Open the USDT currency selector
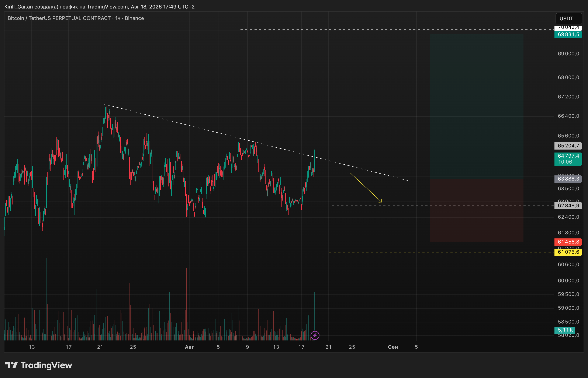This screenshot has height=378, width=588. click(x=568, y=19)
